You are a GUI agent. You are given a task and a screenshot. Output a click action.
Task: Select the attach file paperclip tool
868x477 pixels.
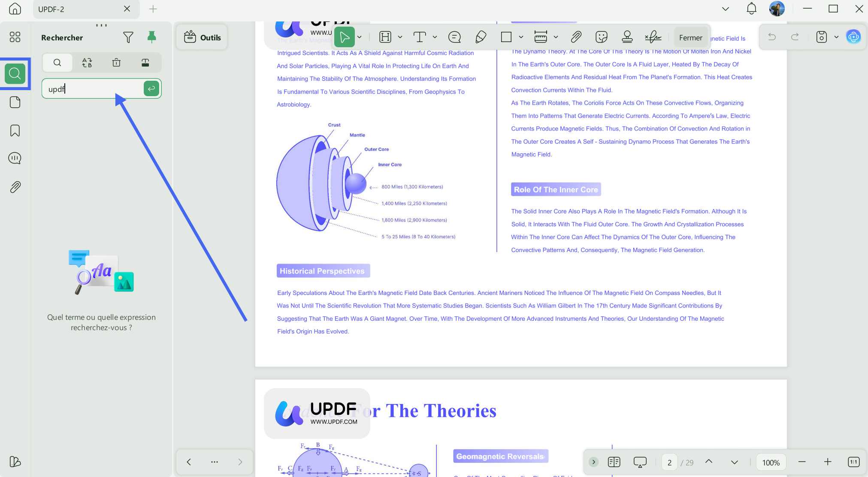click(x=576, y=37)
